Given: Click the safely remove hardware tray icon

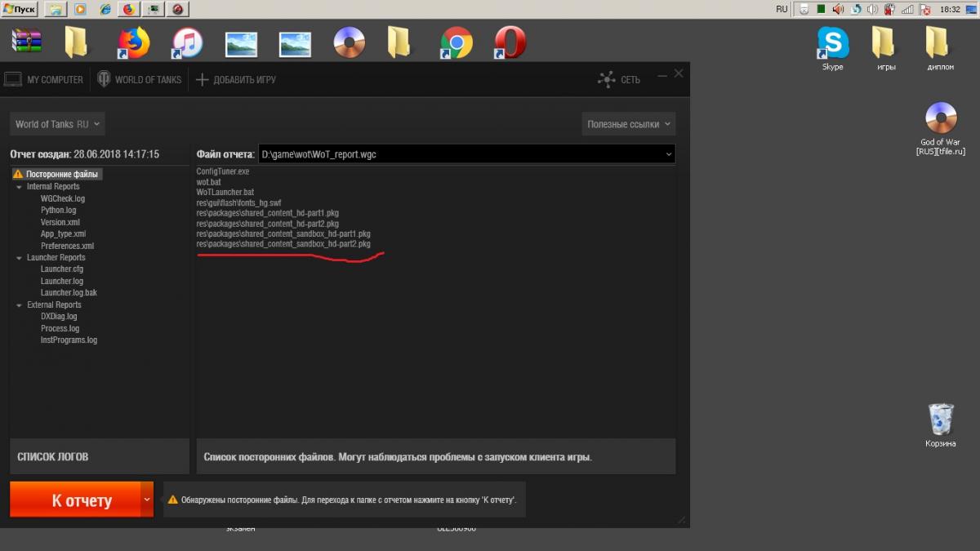Looking at the screenshot, I should coord(804,9).
